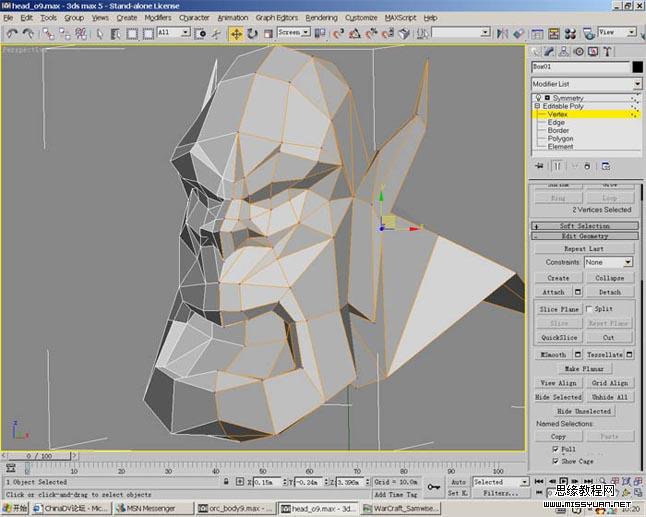Viewport: 646px width, 517px height.
Task: Open the Screen coordinate system dropdown
Action: [x=294, y=32]
